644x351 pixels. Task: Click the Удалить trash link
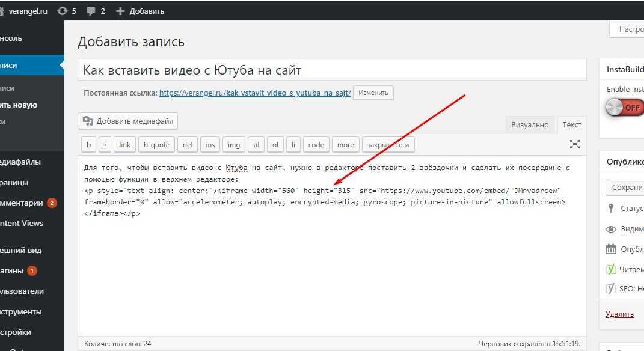coord(619,314)
